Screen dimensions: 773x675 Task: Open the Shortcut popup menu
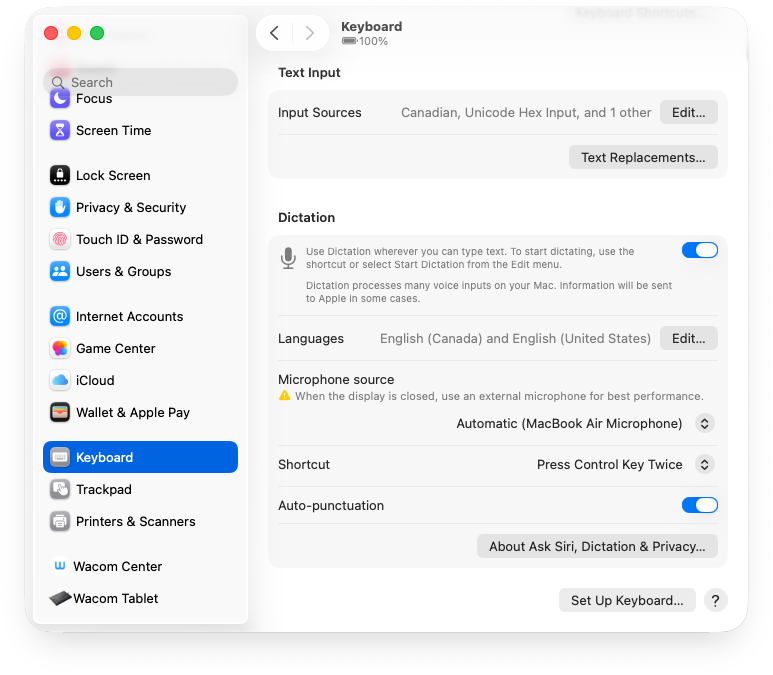coord(704,464)
